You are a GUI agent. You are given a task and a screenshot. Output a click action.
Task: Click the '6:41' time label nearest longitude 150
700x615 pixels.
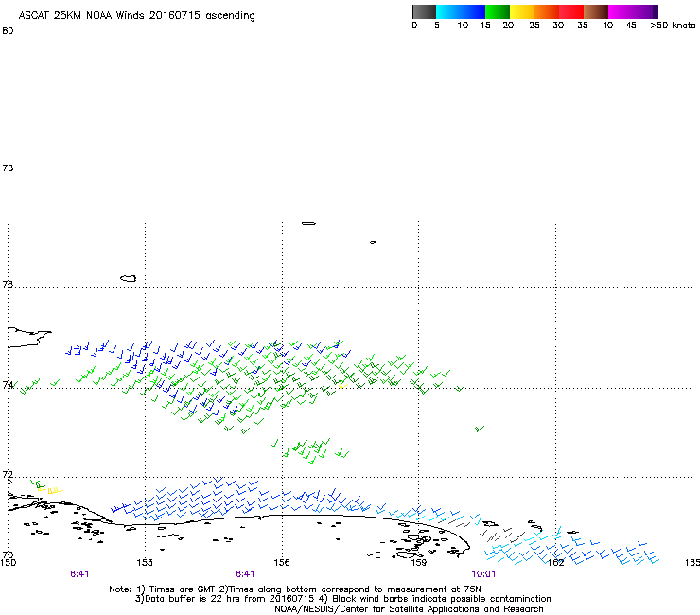point(79,574)
